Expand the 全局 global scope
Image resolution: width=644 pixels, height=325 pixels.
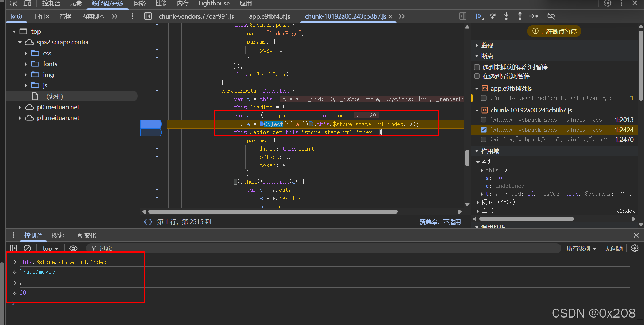[x=478, y=211]
